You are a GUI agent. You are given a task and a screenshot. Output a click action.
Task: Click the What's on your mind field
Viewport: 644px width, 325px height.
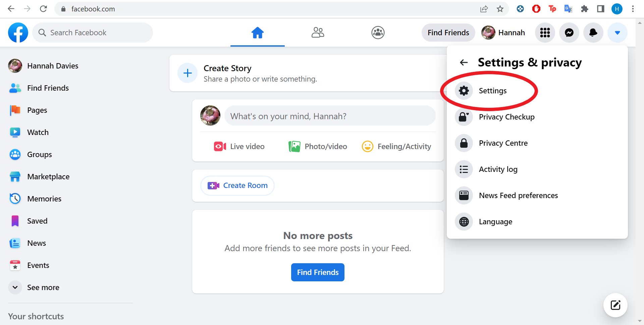click(330, 116)
